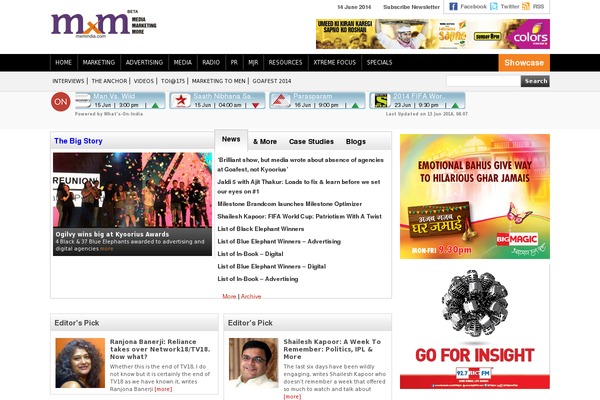The image size is (600, 400).
Task: Open 'Shailesh Kapoor: A Week To Remember' headline
Action: (x=332, y=349)
